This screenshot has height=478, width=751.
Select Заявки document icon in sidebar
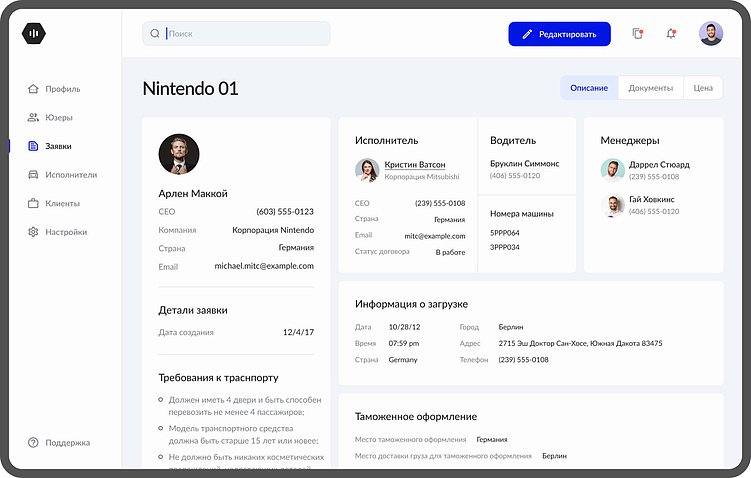tap(33, 146)
